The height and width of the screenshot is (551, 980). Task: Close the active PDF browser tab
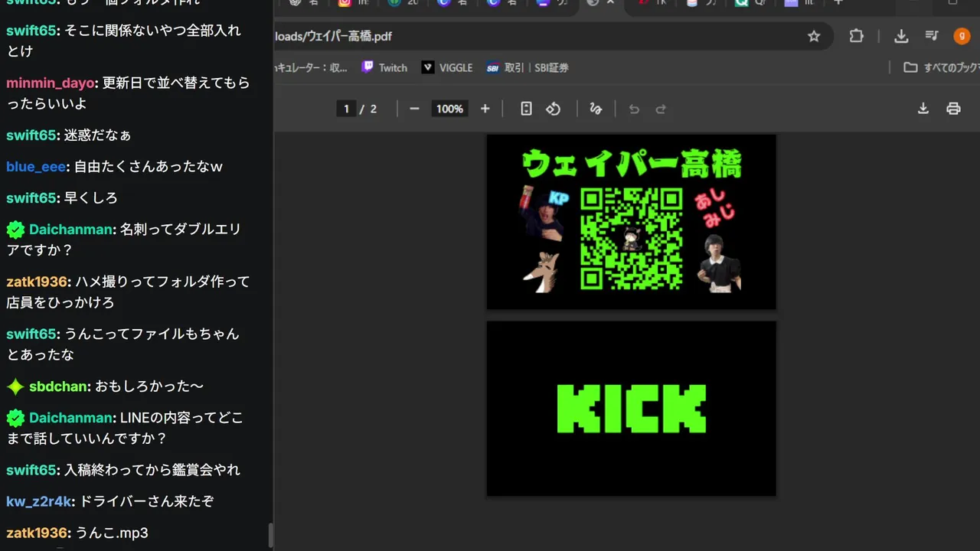[610, 2]
